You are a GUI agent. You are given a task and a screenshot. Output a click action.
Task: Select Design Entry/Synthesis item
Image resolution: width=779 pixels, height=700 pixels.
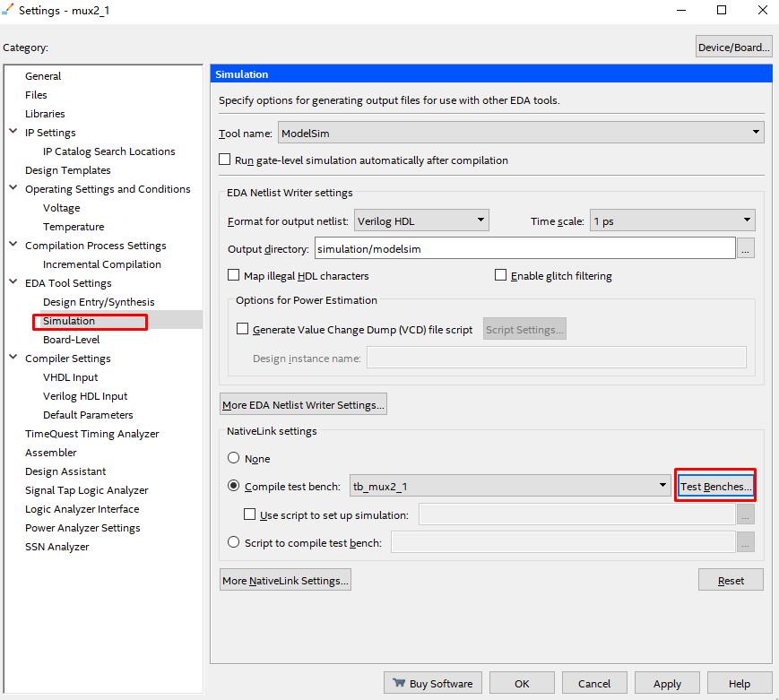click(x=99, y=302)
